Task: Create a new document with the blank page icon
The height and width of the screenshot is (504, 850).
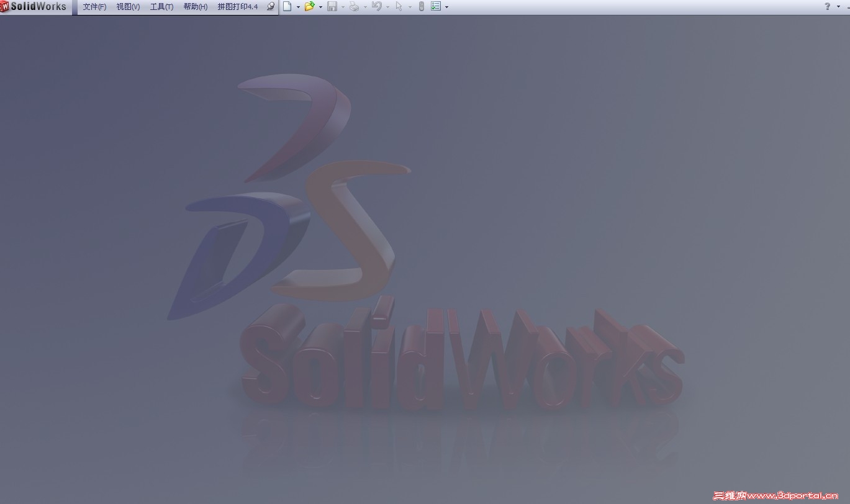Action: (287, 7)
